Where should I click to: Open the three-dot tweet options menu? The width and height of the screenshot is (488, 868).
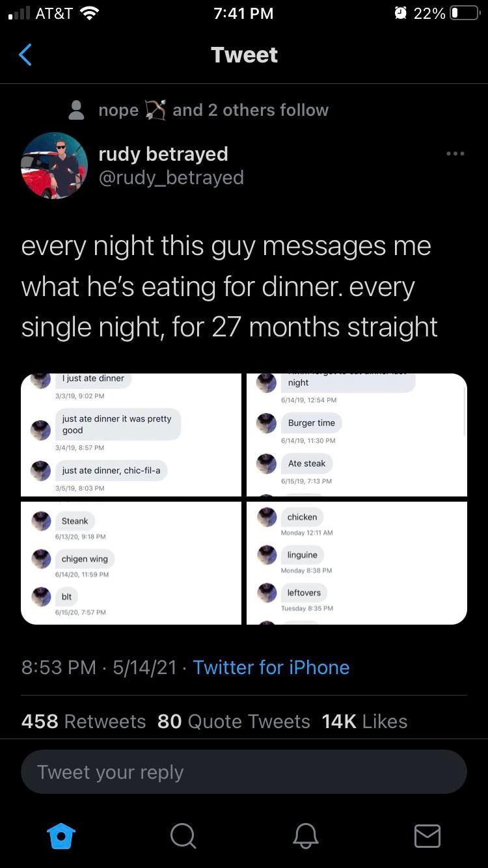[x=455, y=154]
